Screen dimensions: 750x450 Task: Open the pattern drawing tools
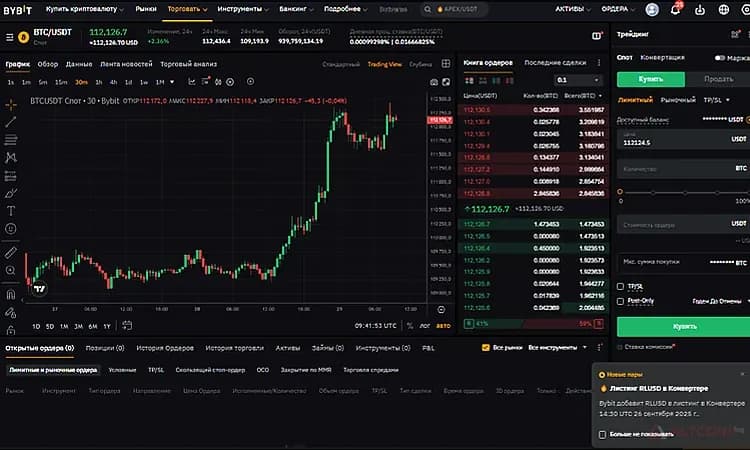tap(11, 157)
